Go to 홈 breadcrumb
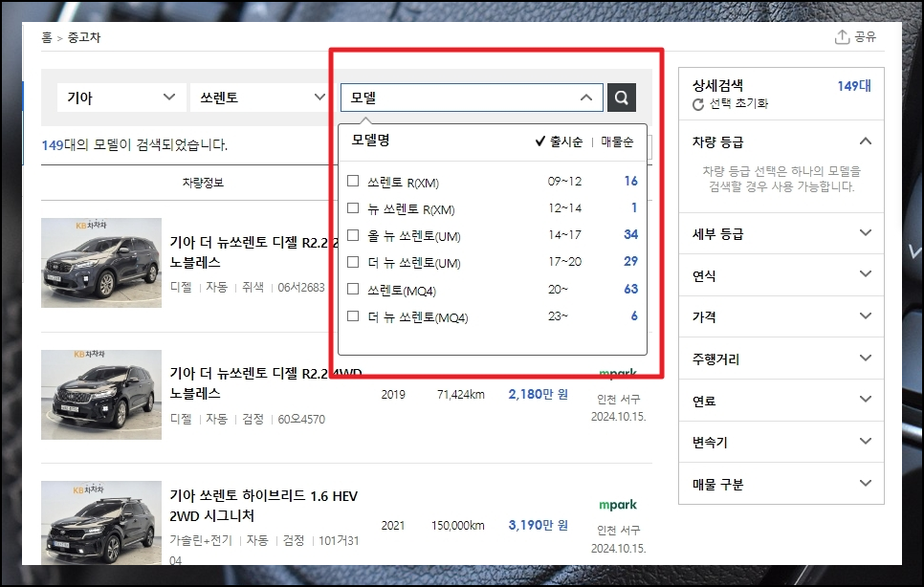This screenshot has height=587, width=924. [47, 37]
